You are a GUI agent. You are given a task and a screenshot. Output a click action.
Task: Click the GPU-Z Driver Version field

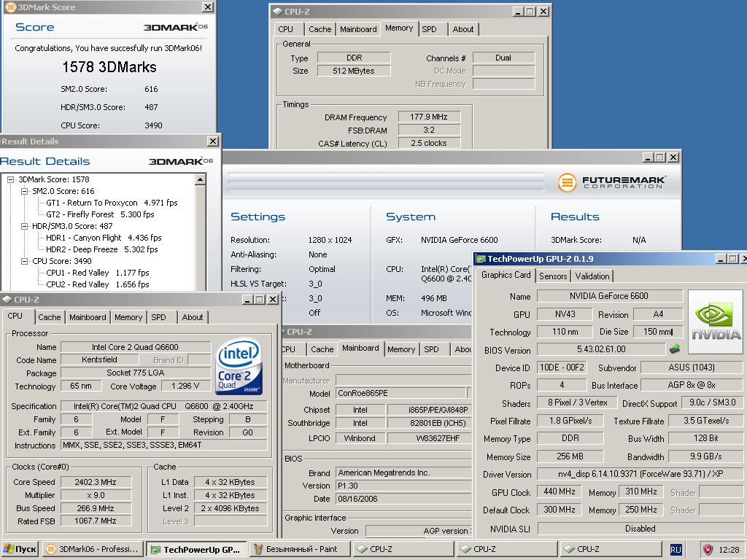[x=640, y=474]
